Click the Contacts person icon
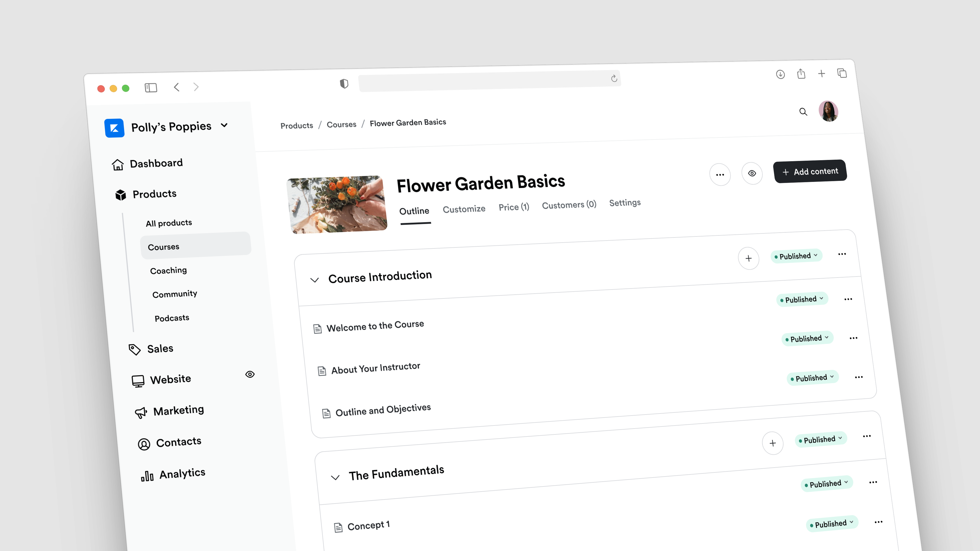 (144, 444)
